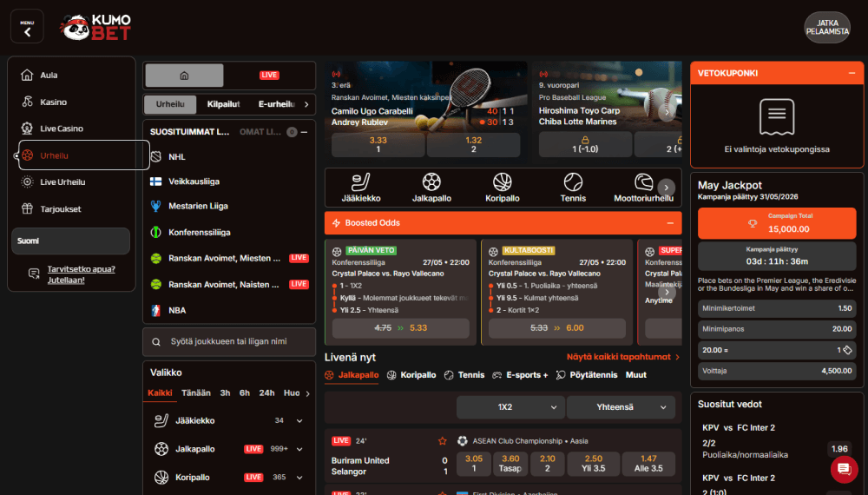868x495 pixels.
Task: Show more time filters arrow in Valikko
Action: (308, 393)
